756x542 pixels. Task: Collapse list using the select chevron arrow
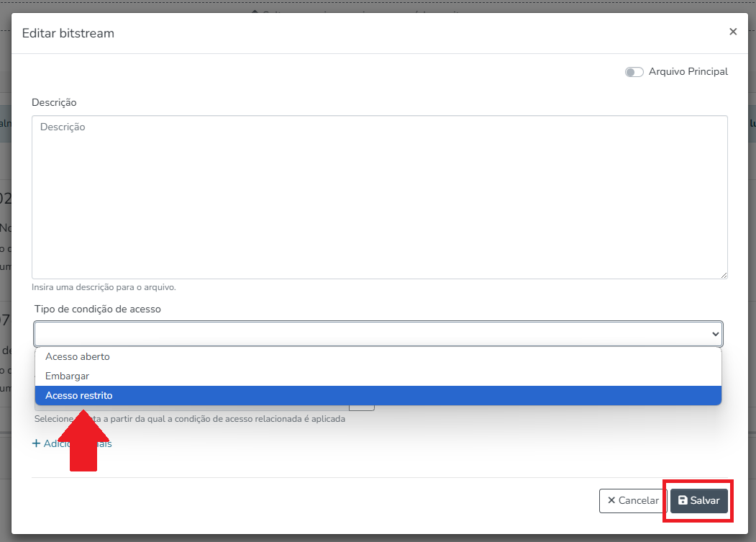[x=715, y=334]
